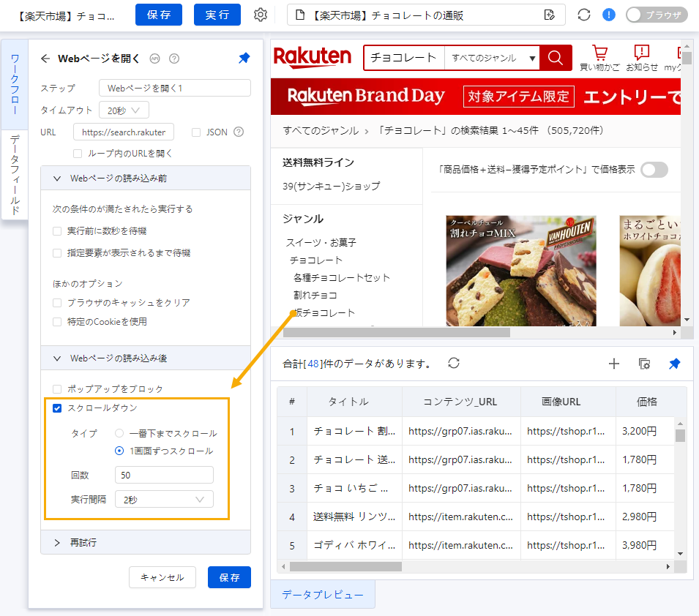Screen dimensions: 699x616
Task: Click top toolbar 保存 button
Action: [159, 15]
